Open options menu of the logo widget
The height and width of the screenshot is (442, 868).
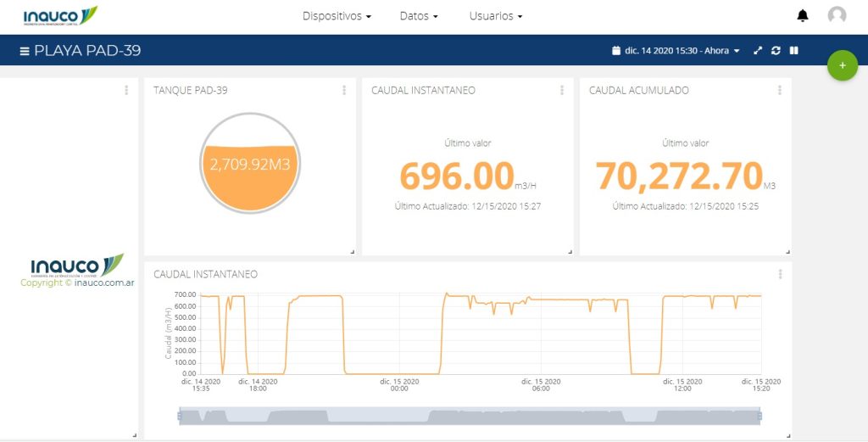126,90
